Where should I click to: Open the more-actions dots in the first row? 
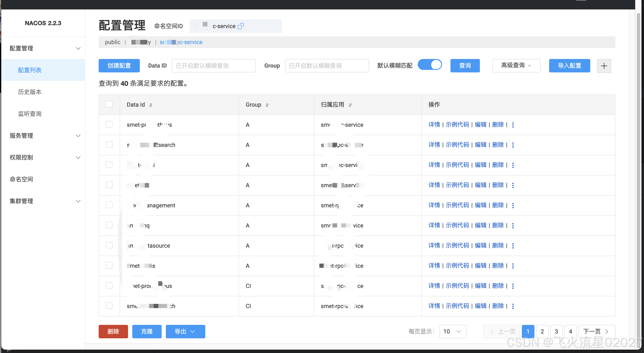pos(513,125)
